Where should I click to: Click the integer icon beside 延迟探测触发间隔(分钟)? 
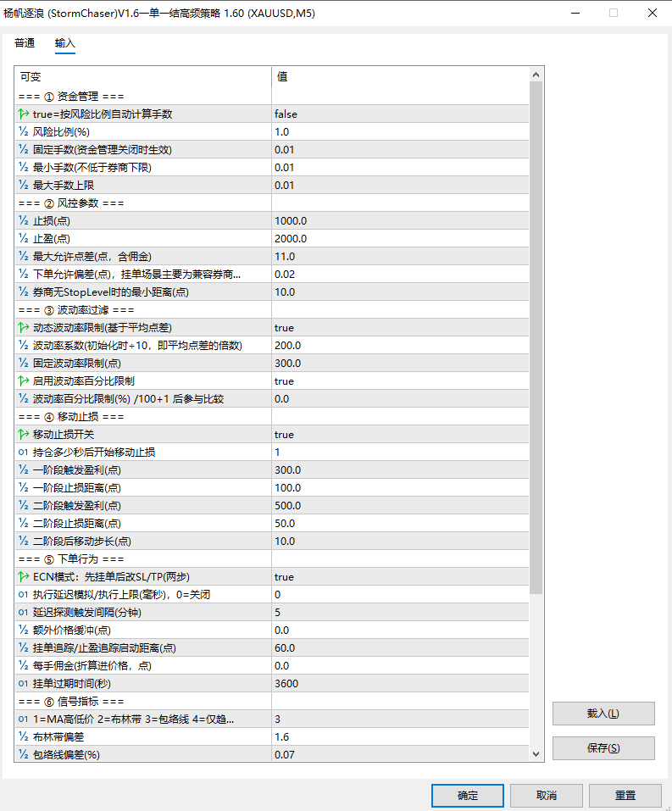pyautogui.click(x=23, y=612)
